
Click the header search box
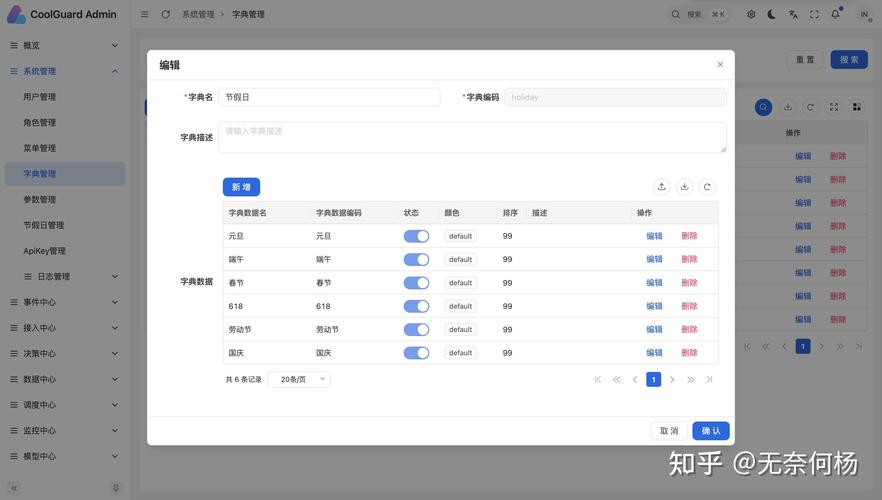pos(698,14)
